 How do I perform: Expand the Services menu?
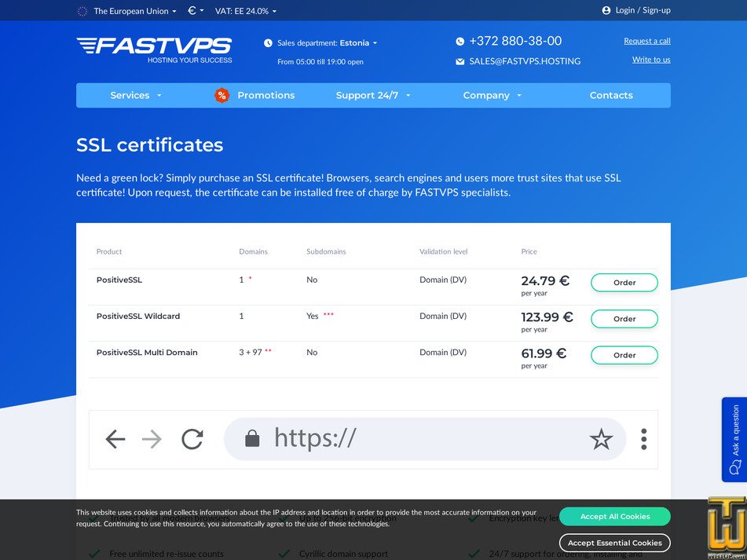pyautogui.click(x=136, y=95)
